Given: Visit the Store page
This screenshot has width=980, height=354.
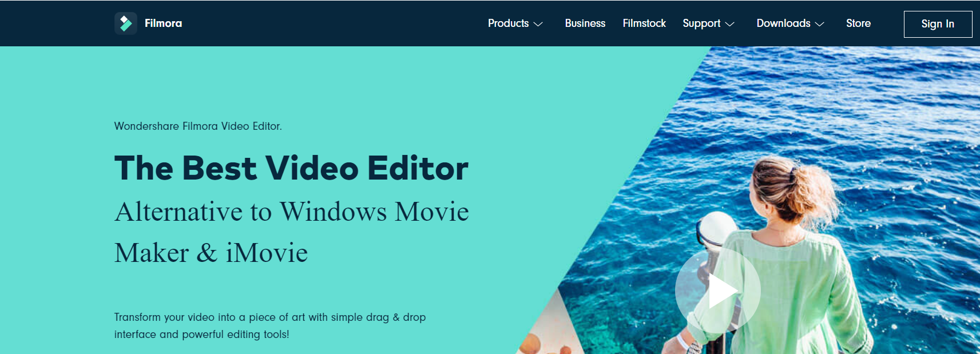Looking at the screenshot, I should coord(858,23).
